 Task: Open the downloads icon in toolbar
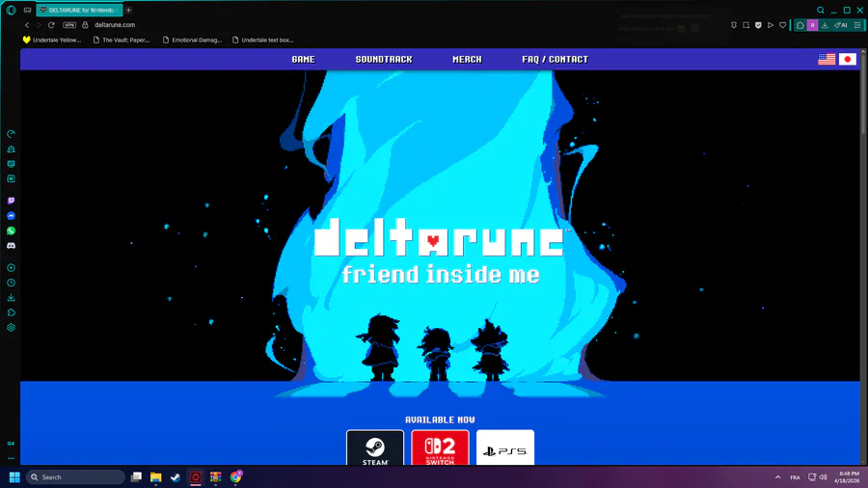click(x=825, y=25)
